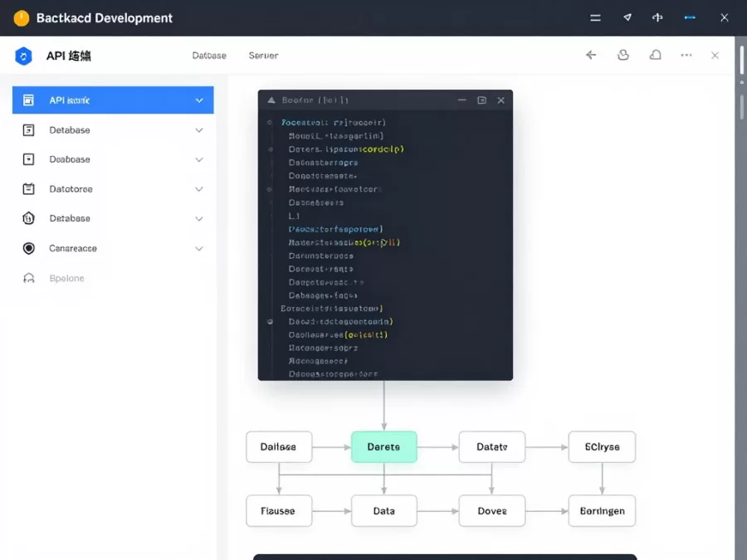Image resolution: width=747 pixels, height=560 pixels.
Task: Open the hamburger menu icon in title bar
Action: coord(595,18)
